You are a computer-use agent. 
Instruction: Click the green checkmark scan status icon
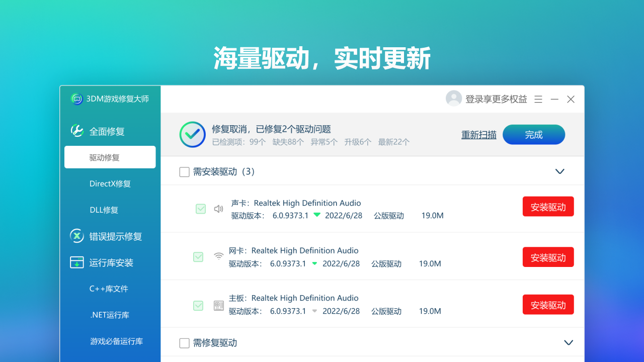[x=192, y=134]
